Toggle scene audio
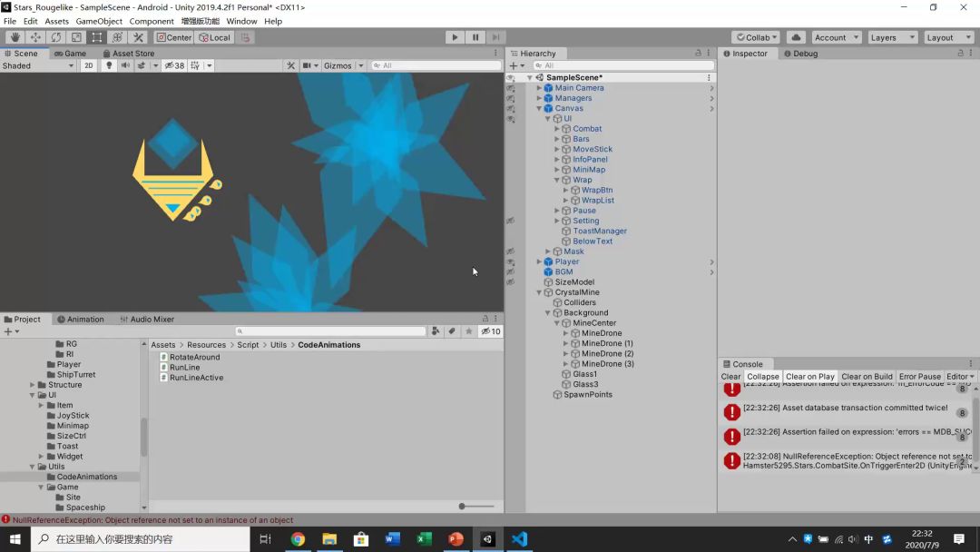980x552 pixels. [x=125, y=65]
